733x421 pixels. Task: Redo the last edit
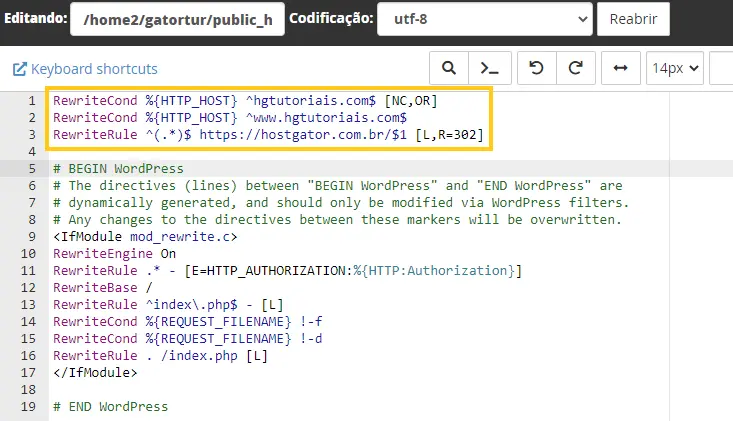click(x=575, y=68)
